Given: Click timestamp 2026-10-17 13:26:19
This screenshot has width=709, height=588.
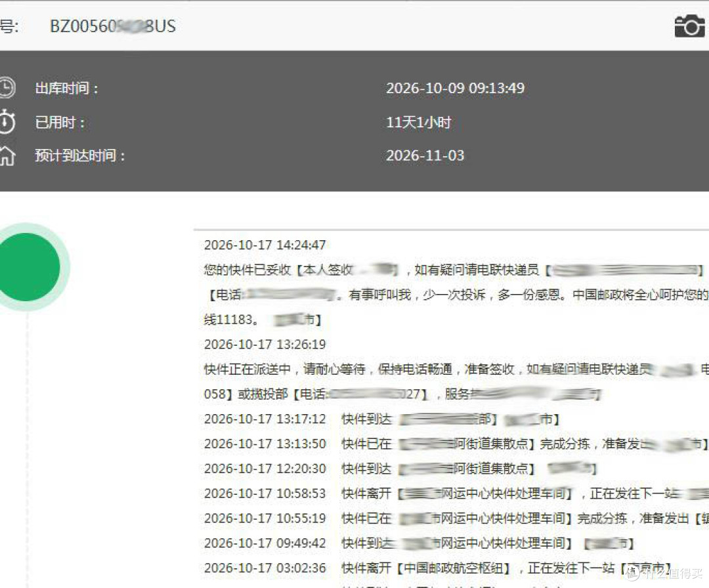Looking at the screenshot, I should 265,345.
